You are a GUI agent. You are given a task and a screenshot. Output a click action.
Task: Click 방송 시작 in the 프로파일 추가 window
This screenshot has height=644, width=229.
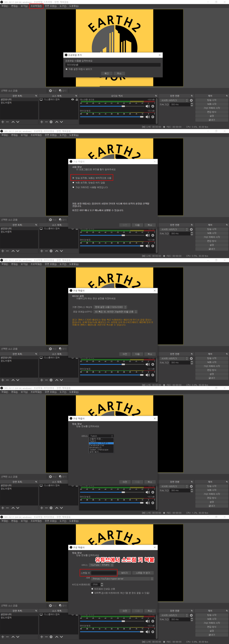pyautogui.click(x=212, y=100)
